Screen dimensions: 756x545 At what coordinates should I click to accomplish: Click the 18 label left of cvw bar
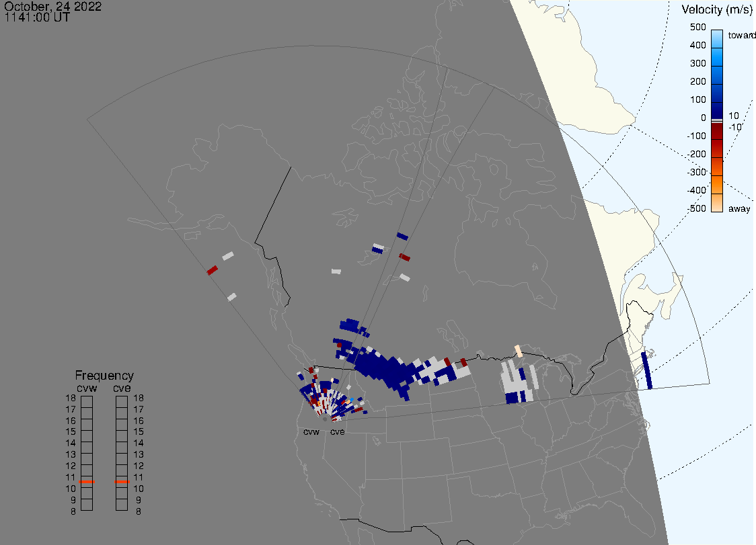(71, 399)
